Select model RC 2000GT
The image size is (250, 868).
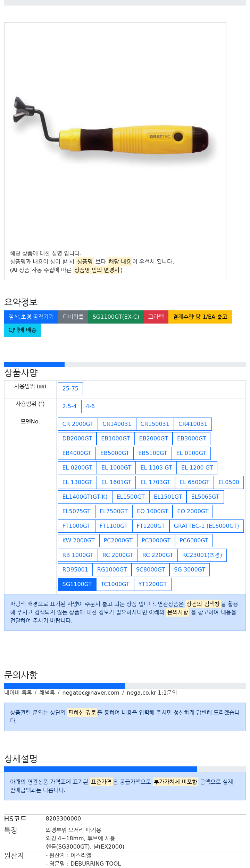tap(118, 555)
